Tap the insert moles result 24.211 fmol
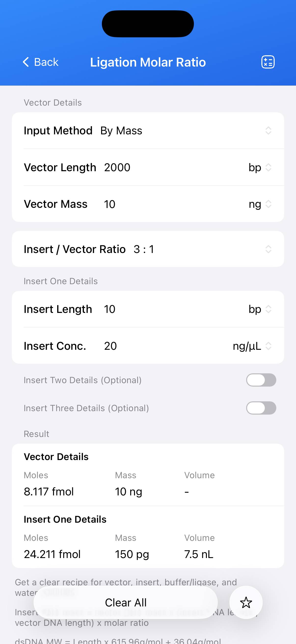Image resolution: width=296 pixels, height=644 pixels. point(52,554)
